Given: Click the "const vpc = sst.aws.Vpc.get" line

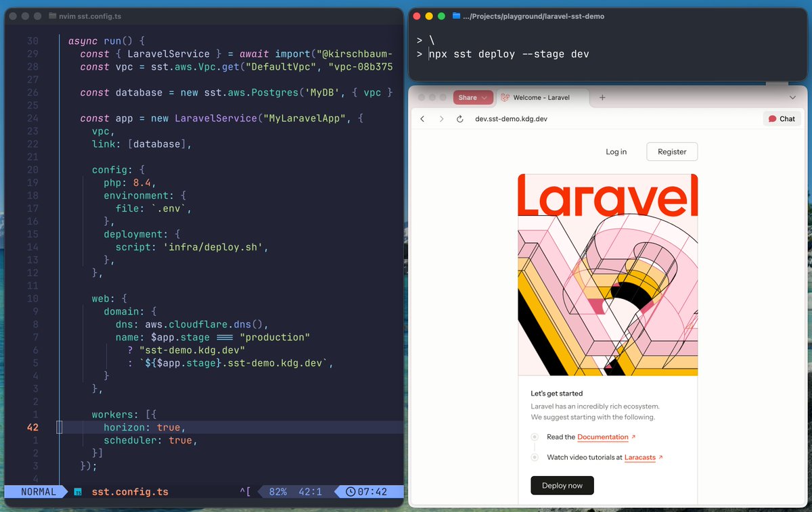Looking at the screenshot, I should pos(236,67).
